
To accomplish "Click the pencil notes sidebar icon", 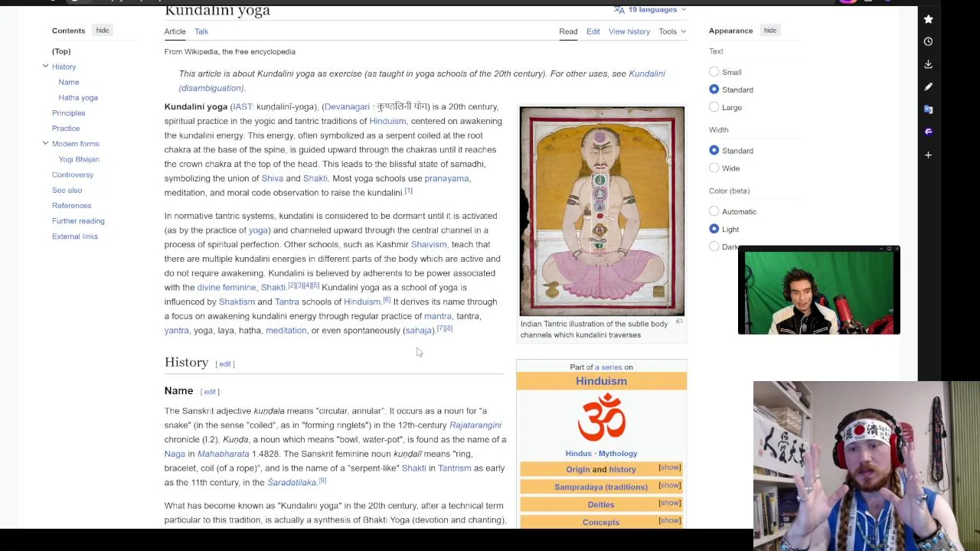I will click(x=928, y=86).
